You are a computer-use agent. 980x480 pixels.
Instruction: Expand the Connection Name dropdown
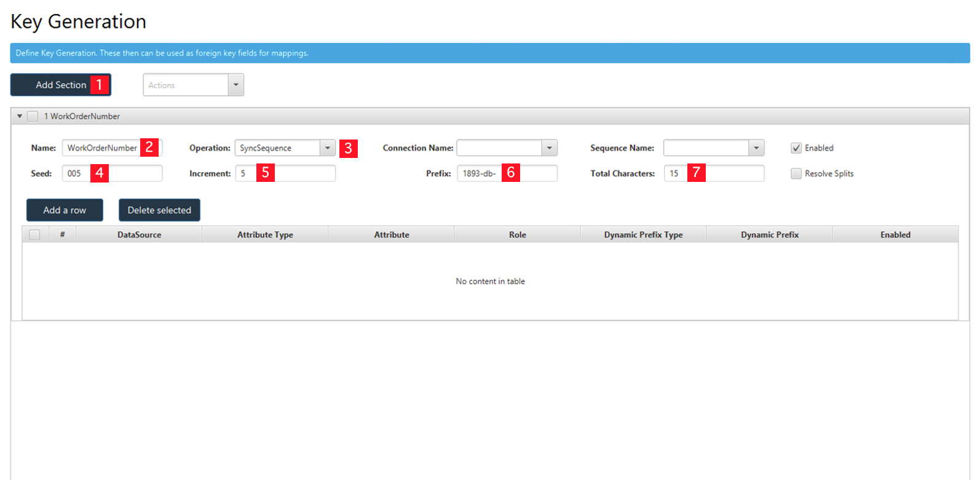[x=507, y=148]
